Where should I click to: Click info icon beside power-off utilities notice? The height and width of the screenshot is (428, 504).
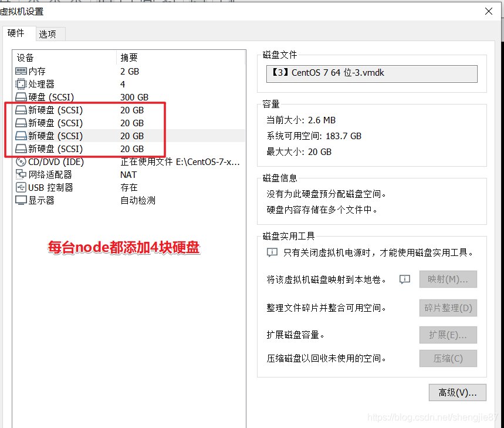272,252
